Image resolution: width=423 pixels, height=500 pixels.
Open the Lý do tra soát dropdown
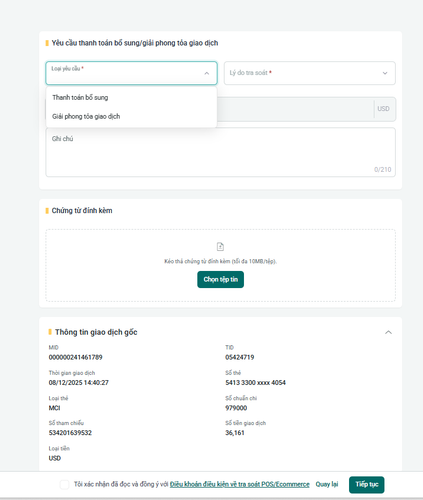coord(310,73)
